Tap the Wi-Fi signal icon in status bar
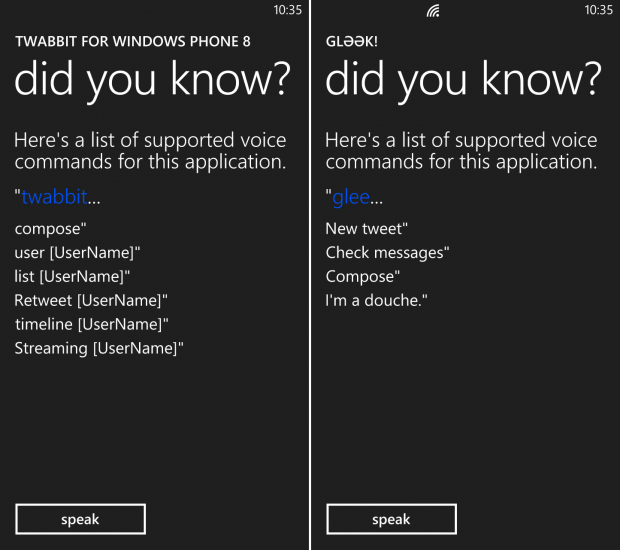Image resolution: width=620 pixels, height=550 pixels. (433, 11)
